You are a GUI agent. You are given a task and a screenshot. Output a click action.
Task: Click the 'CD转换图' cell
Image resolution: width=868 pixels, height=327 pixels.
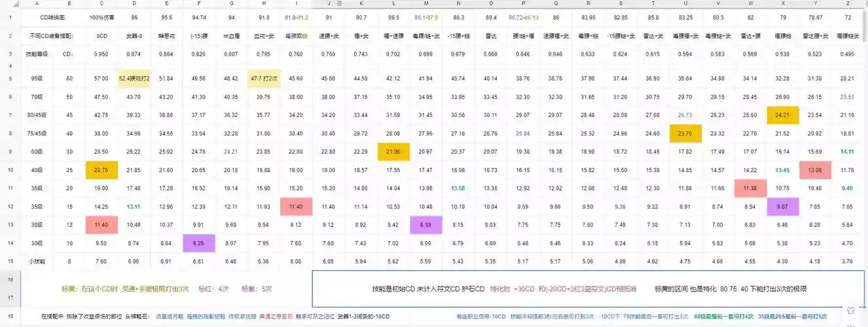point(52,16)
